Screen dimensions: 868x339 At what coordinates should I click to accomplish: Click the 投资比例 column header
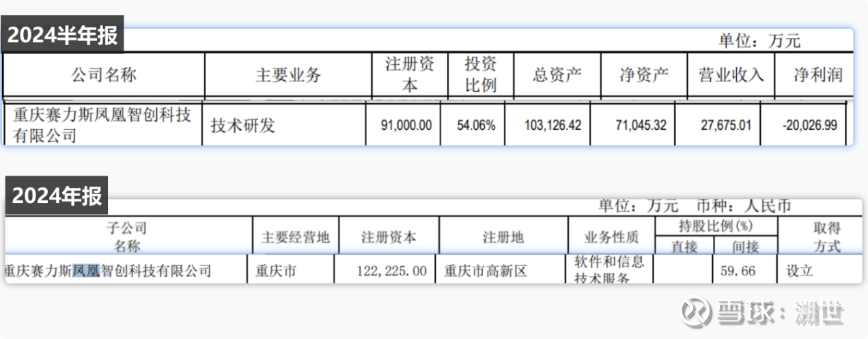[x=480, y=74]
